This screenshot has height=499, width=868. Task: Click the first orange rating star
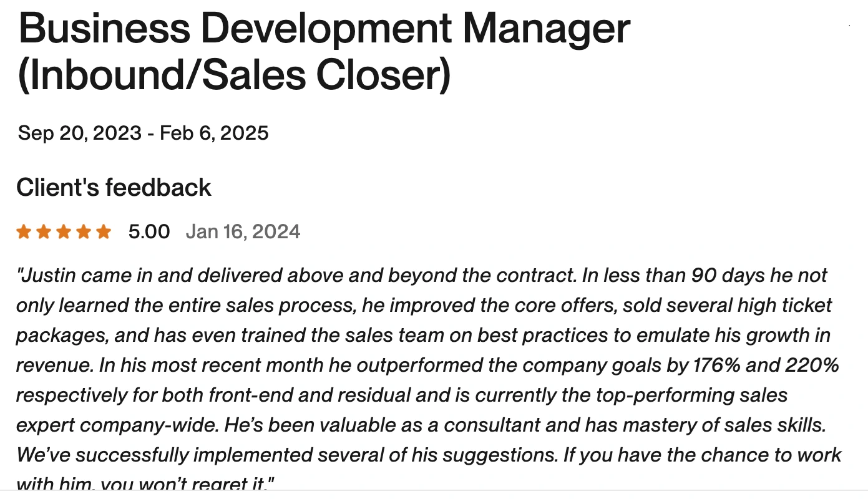coord(24,232)
